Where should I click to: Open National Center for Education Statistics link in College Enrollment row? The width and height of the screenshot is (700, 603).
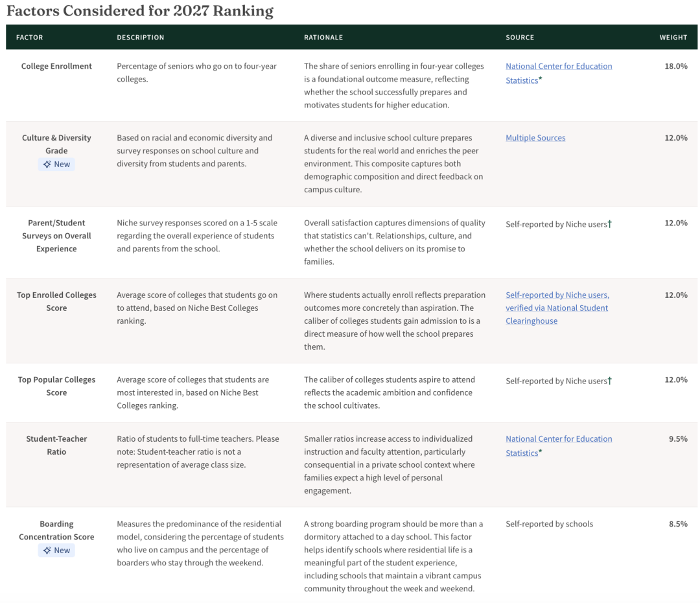(x=559, y=73)
